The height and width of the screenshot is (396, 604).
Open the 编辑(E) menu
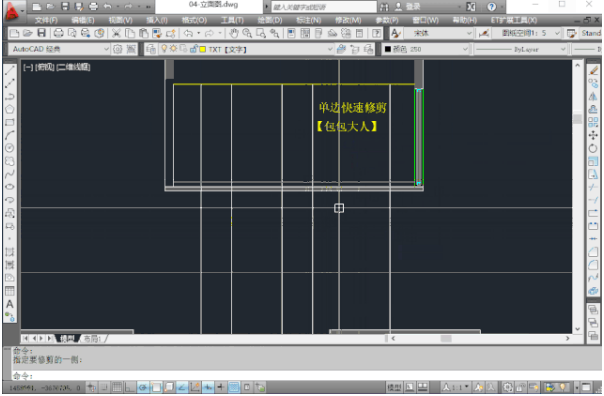pyautogui.click(x=83, y=20)
